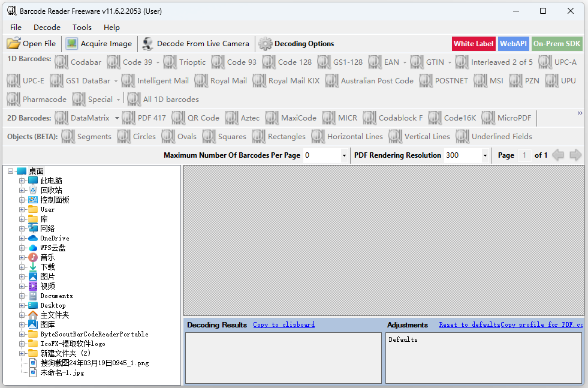Select the UPC-E barcode icon
Viewport: 588px width, 388px height.
click(x=14, y=81)
